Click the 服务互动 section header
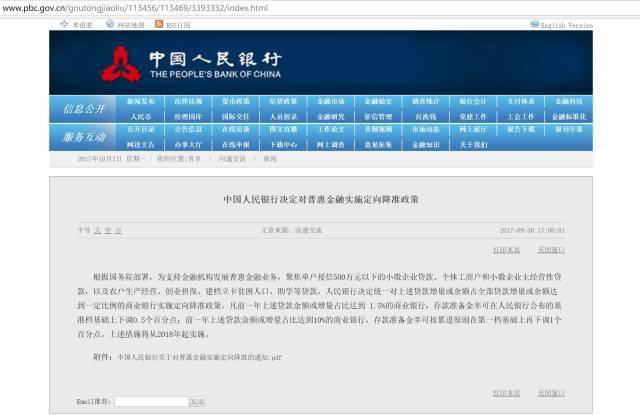Image resolution: width=640 pixels, height=415 pixels. [84, 137]
